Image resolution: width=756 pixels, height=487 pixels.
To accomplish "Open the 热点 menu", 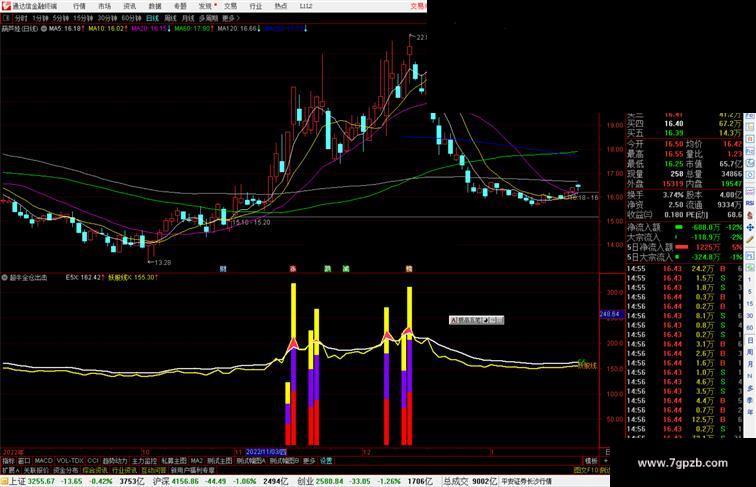I will click(281, 6).
